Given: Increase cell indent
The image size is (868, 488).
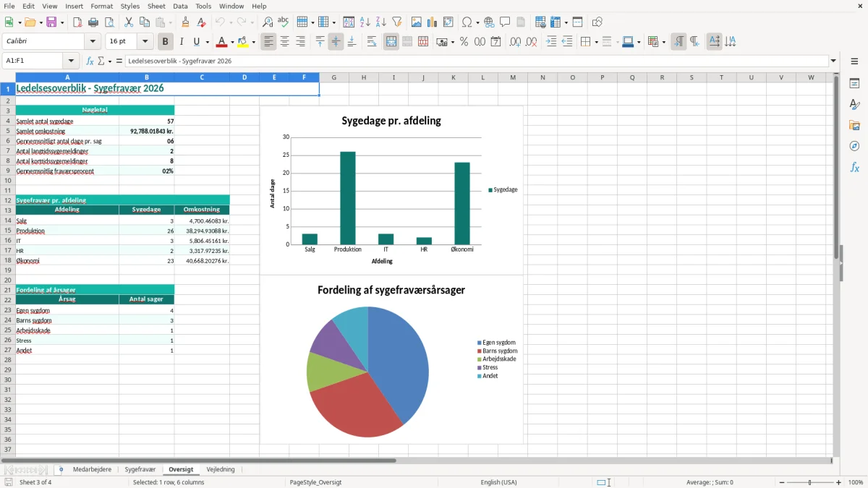Looking at the screenshot, I should (x=551, y=42).
